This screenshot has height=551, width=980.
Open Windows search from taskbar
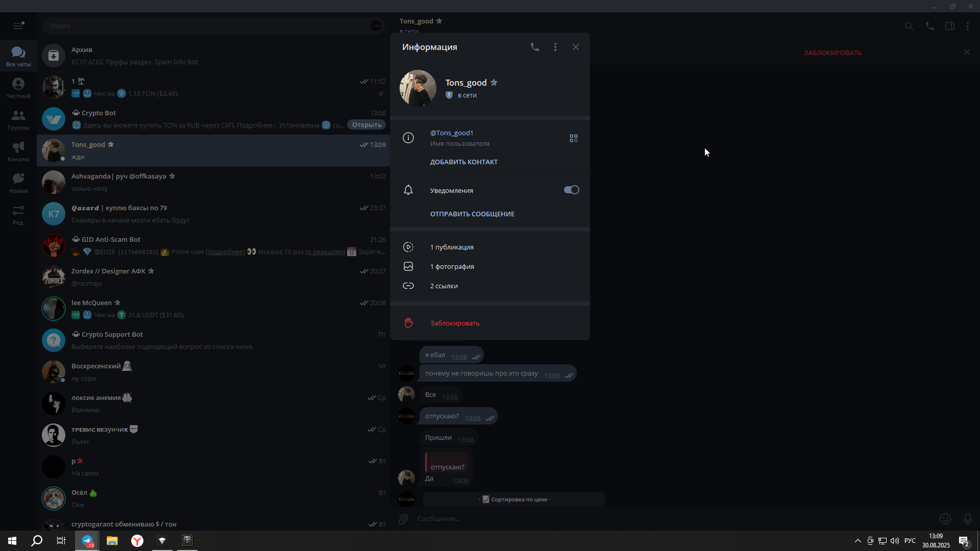[37, 541]
